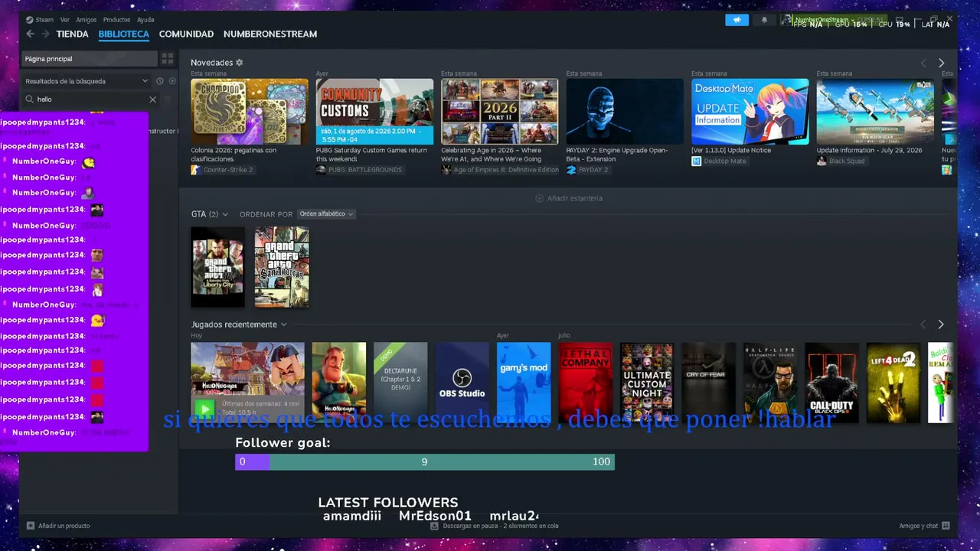Go back with the left arrow
The width and height of the screenshot is (980, 551).
30,34
